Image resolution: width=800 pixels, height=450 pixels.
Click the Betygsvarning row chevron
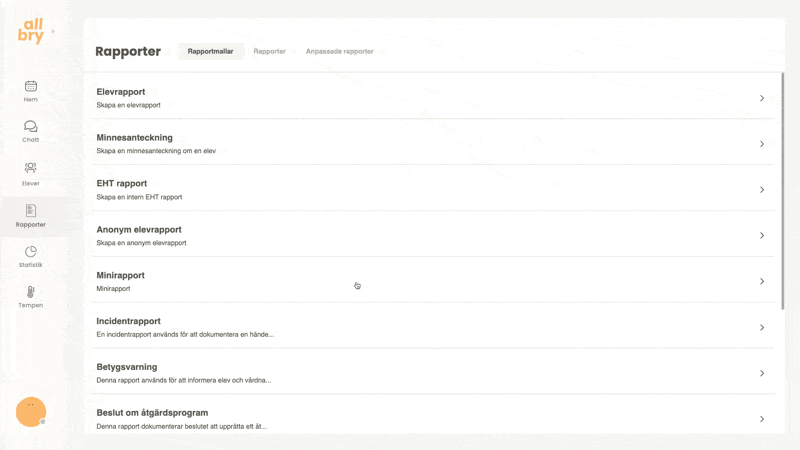[x=762, y=374]
